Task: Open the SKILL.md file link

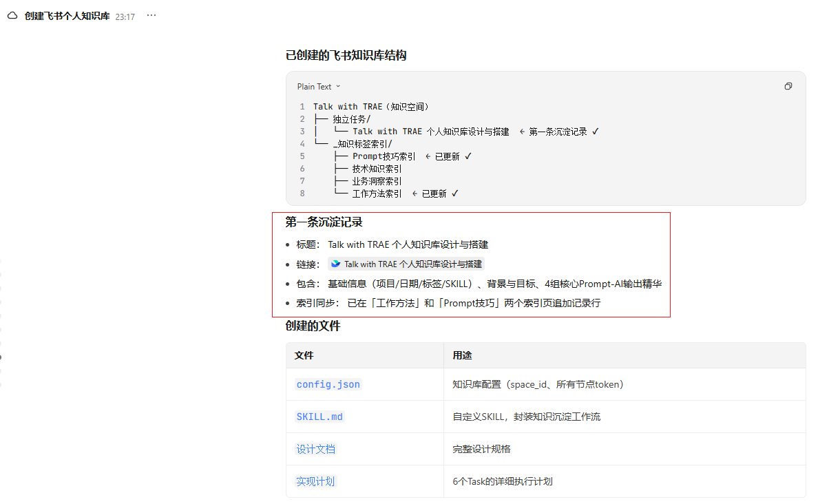Action: point(319,417)
